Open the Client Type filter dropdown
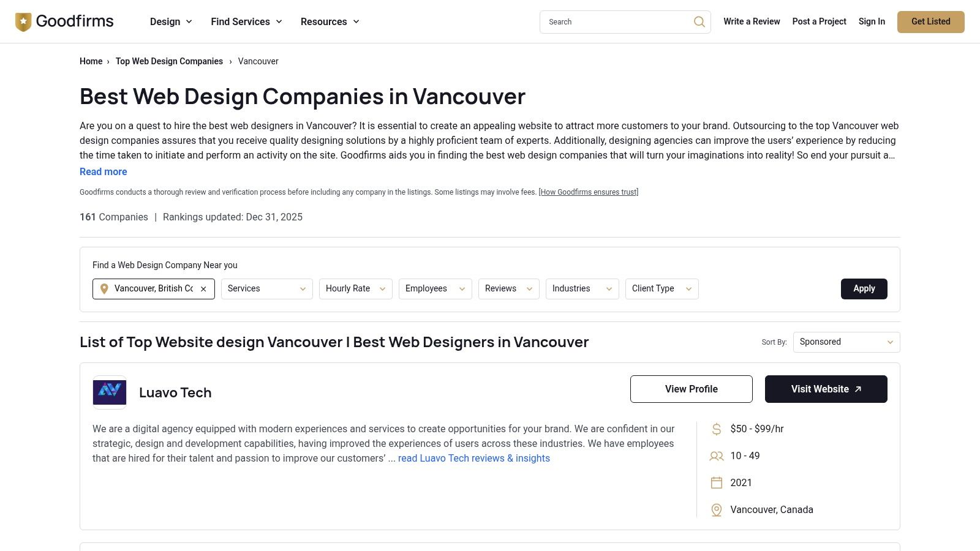The image size is (980, 551). [661, 288]
